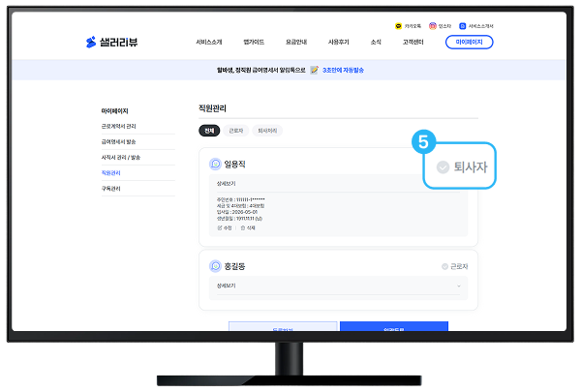This screenshot has height=392, width=581.
Task: Click the pencil 수정 edit icon
Action: 220,227
